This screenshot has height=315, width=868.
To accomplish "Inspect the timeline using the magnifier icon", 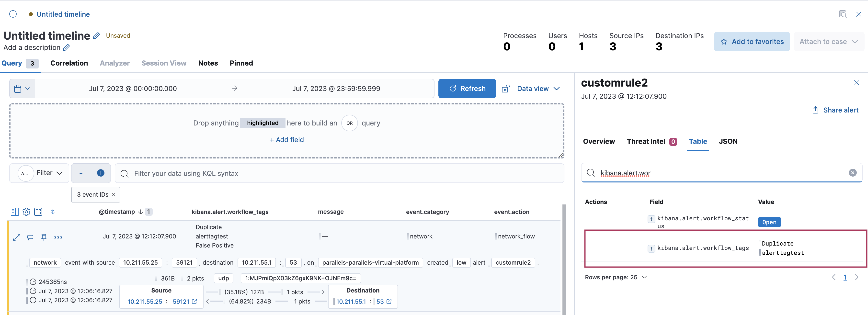I will pos(843,14).
